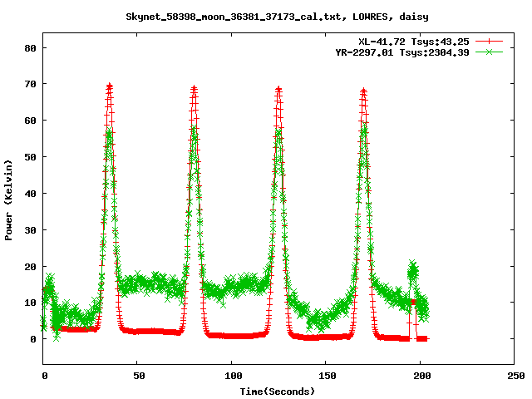Click the y-axis tick label 20
The image size is (532, 399).
tap(30, 267)
